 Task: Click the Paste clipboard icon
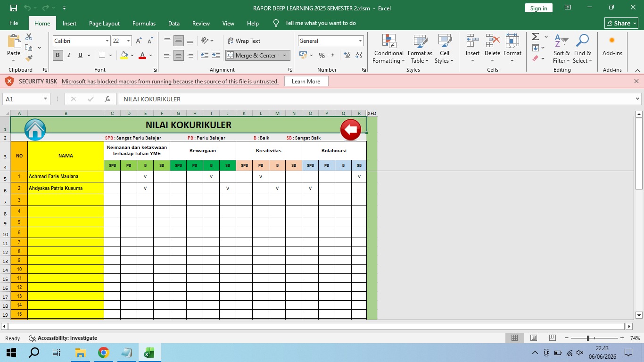(x=14, y=41)
